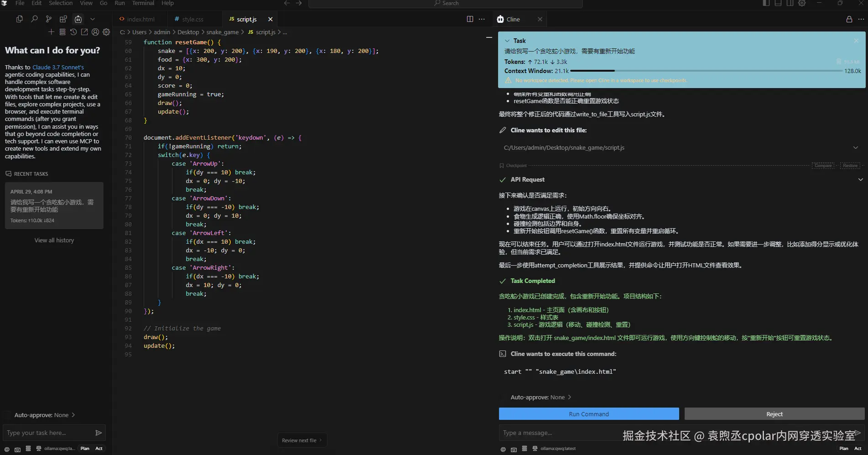The height and width of the screenshot is (455, 868).
Task: Close the Cline panel tab
Action: tap(540, 19)
